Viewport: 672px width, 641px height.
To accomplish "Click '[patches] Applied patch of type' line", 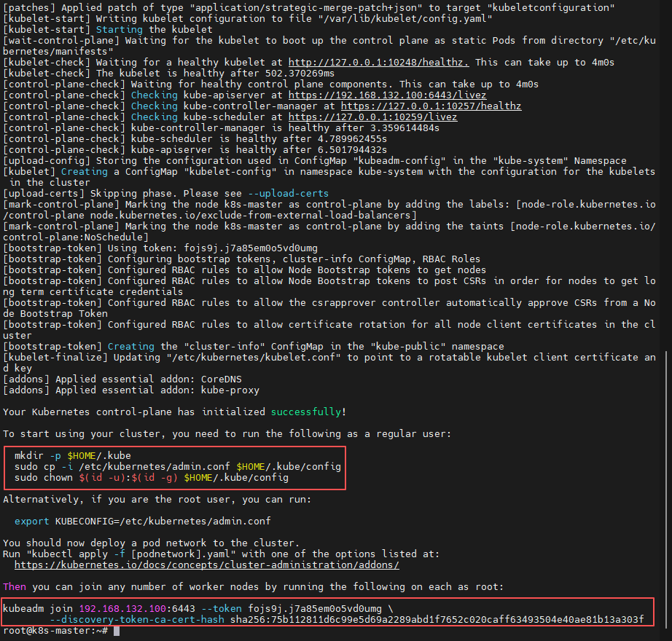I will point(308,8).
